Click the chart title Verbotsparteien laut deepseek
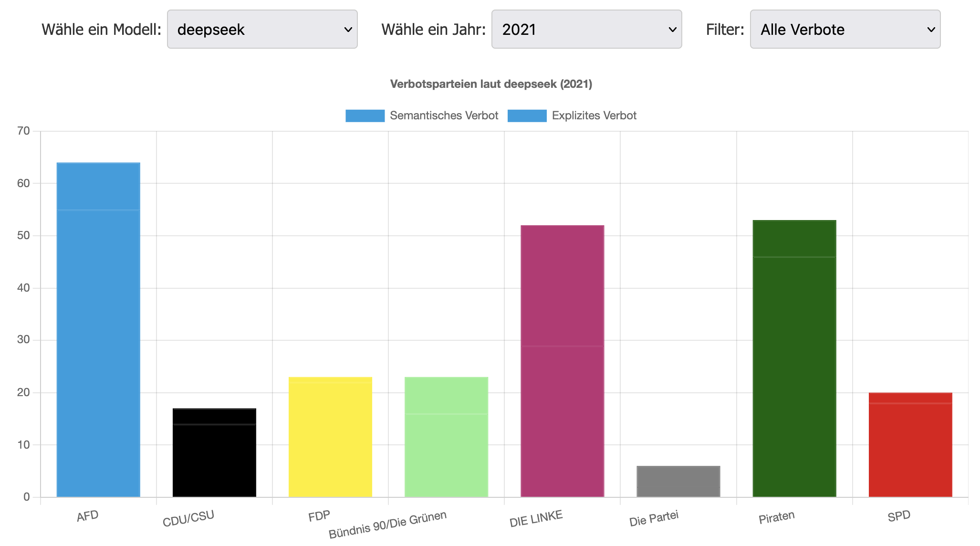Image resolution: width=980 pixels, height=546 pixels. [491, 84]
